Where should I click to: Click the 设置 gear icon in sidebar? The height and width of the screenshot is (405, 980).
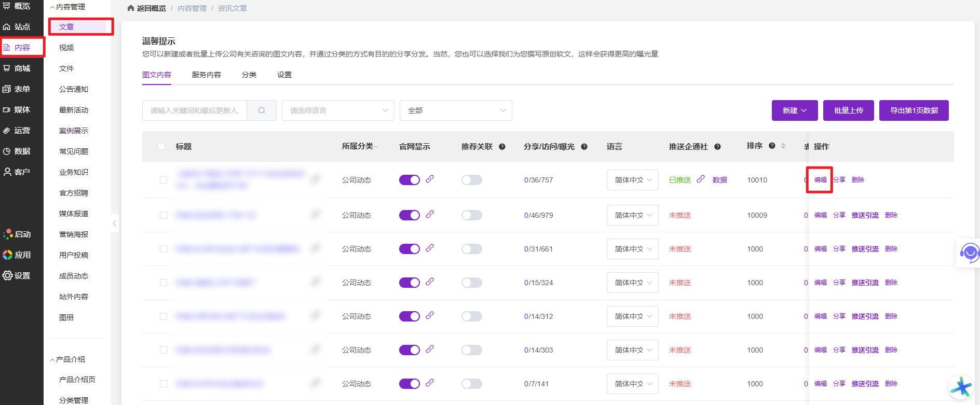point(7,275)
